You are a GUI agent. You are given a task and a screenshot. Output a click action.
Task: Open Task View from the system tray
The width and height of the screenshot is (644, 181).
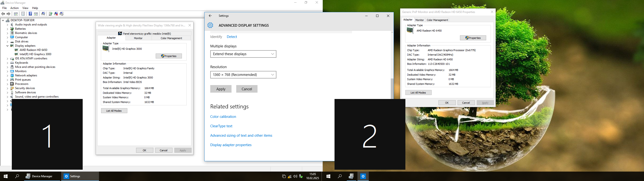[x=284, y=177]
